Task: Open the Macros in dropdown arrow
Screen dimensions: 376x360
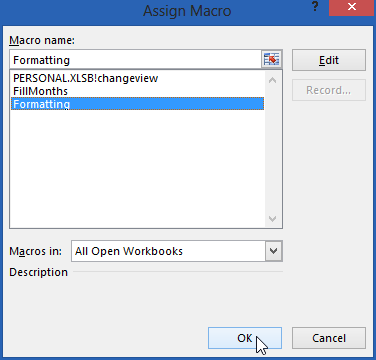Action: 274,251
